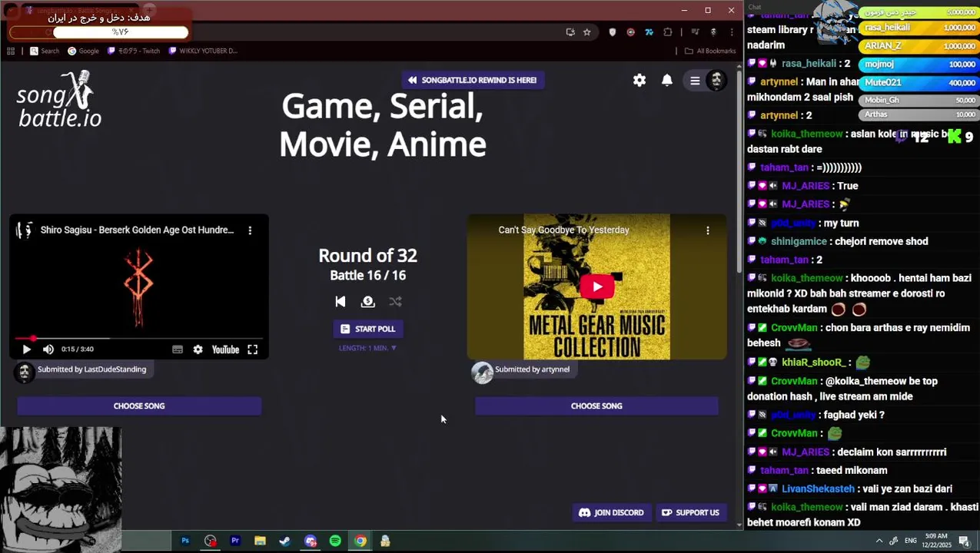980x553 pixels.
Task: Open the Google bookmark
Action: pos(83,51)
